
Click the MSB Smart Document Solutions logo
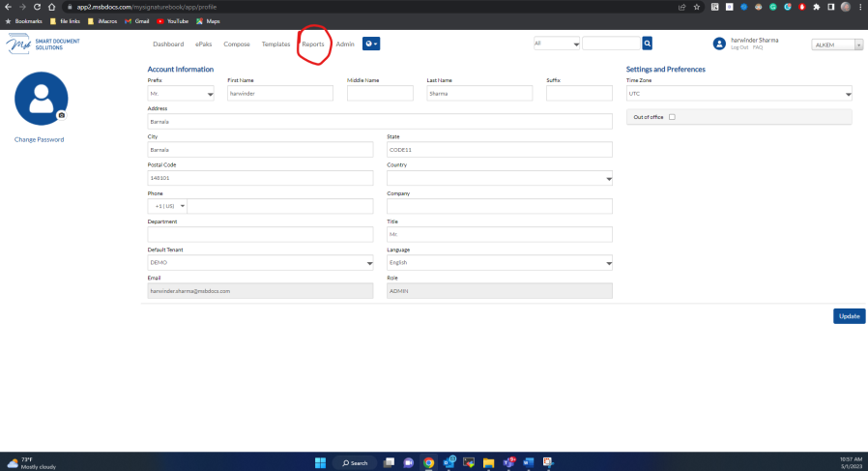(43, 44)
